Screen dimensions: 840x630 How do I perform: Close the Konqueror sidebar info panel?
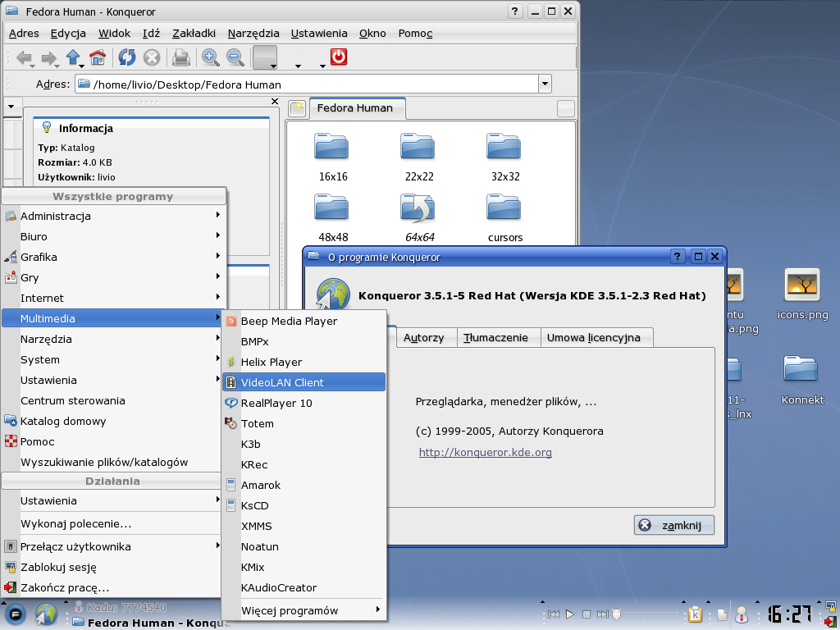pyautogui.click(x=275, y=101)
